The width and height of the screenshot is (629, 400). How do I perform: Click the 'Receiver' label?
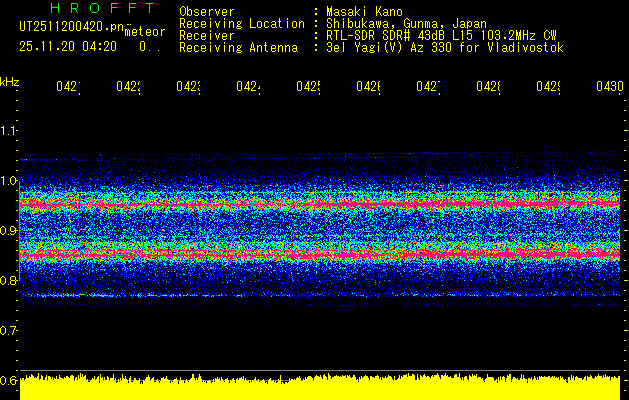[207, 36]
